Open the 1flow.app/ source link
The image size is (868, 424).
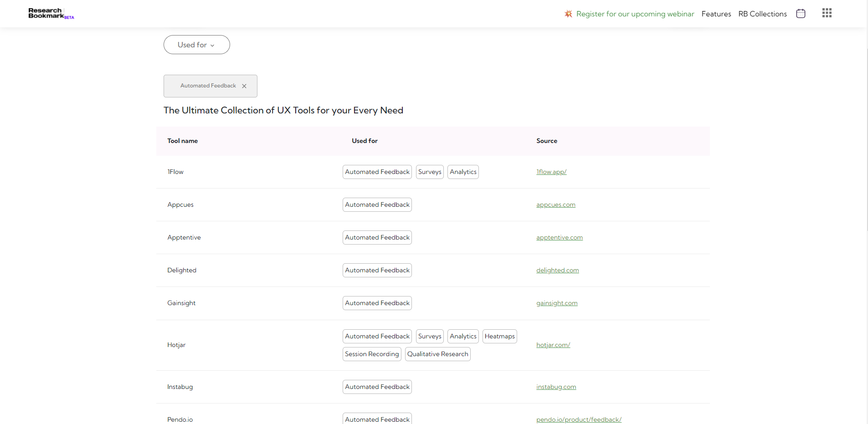click(551, 172)
